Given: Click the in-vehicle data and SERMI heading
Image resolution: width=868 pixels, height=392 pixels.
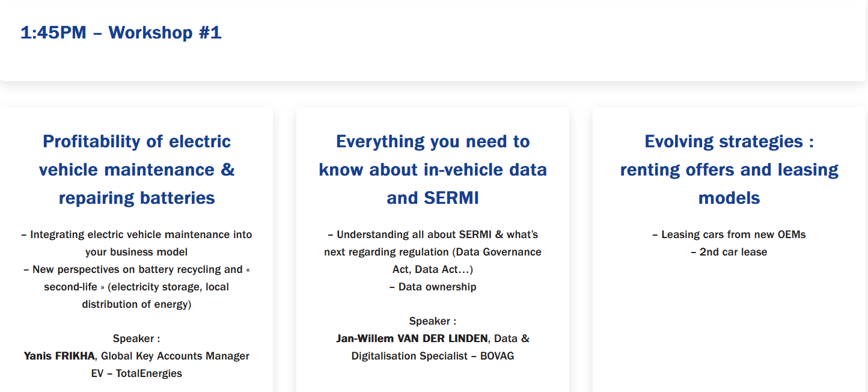Looking at the screenshot, I should [x=432, y=170].
